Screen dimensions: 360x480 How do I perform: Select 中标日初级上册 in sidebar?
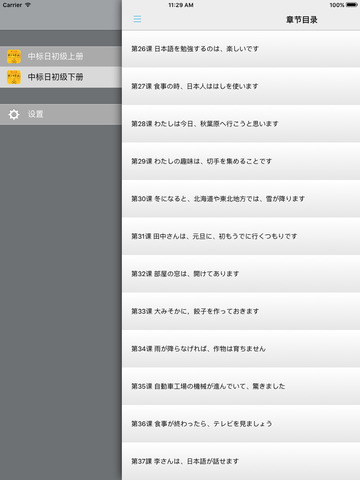coord(61,56)
